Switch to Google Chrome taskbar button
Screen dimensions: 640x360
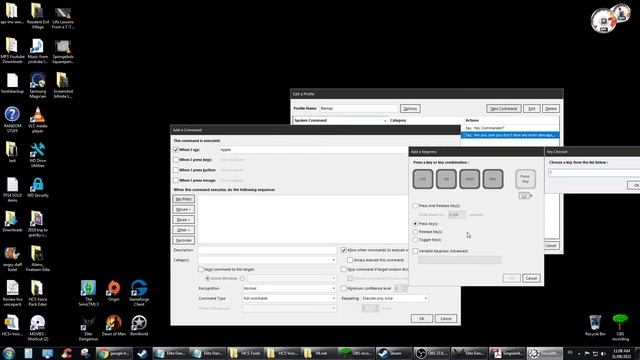click(114, 353)
